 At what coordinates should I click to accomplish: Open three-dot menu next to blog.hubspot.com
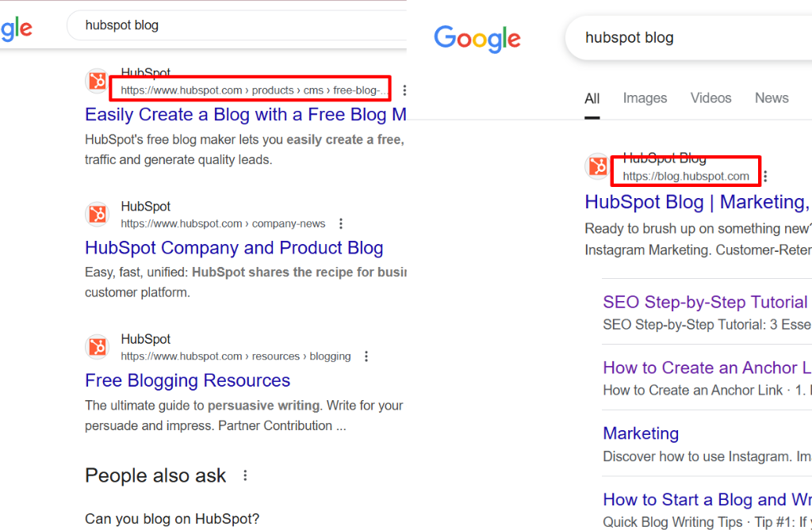pos(765,177)
